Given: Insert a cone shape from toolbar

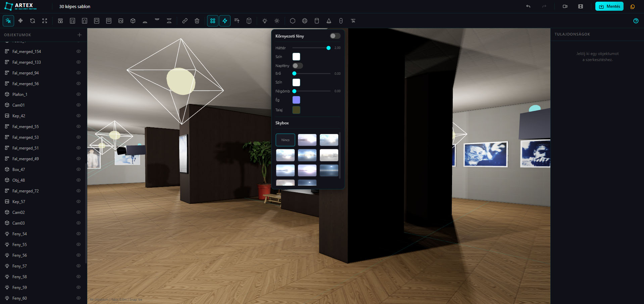Looking at the screenshot, I should click(x=329, y=21).
